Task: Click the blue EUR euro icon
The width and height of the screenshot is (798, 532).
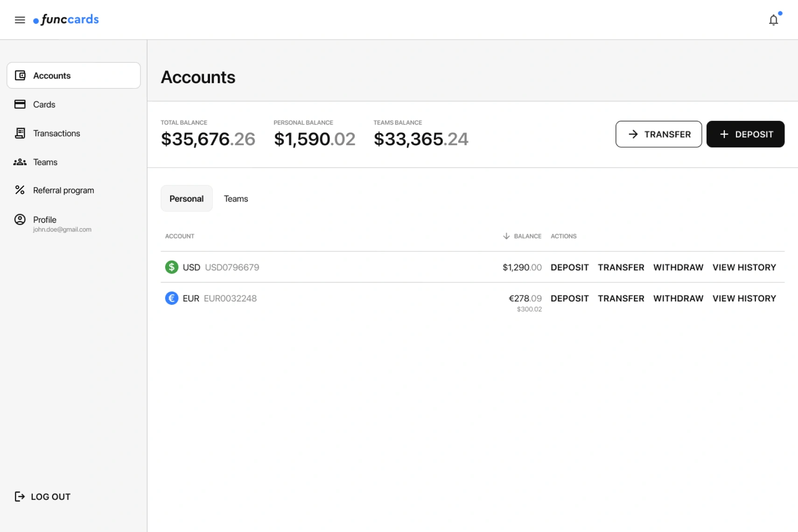Action: [172, 298]
